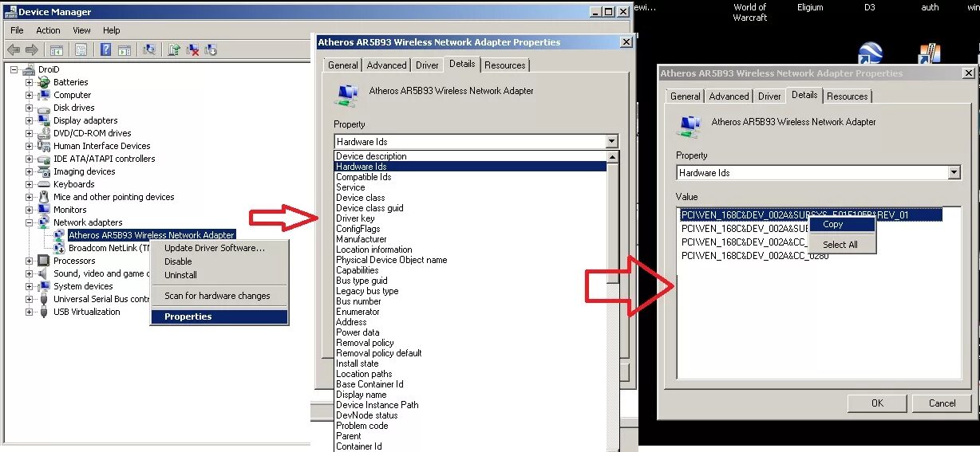Choose Copy from the value context menu
980x452 pixels.
(843, 225)
